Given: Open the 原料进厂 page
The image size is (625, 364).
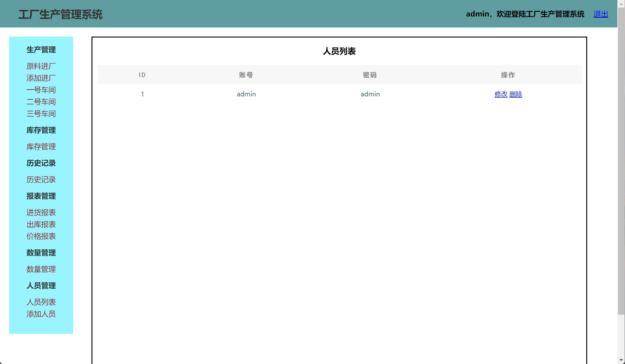Looking at the screenshot, I should 41,66.
